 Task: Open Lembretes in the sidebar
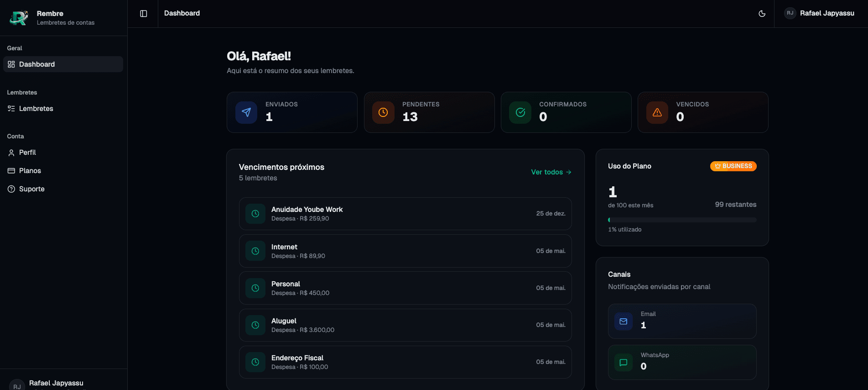click(x=36, y=109)
